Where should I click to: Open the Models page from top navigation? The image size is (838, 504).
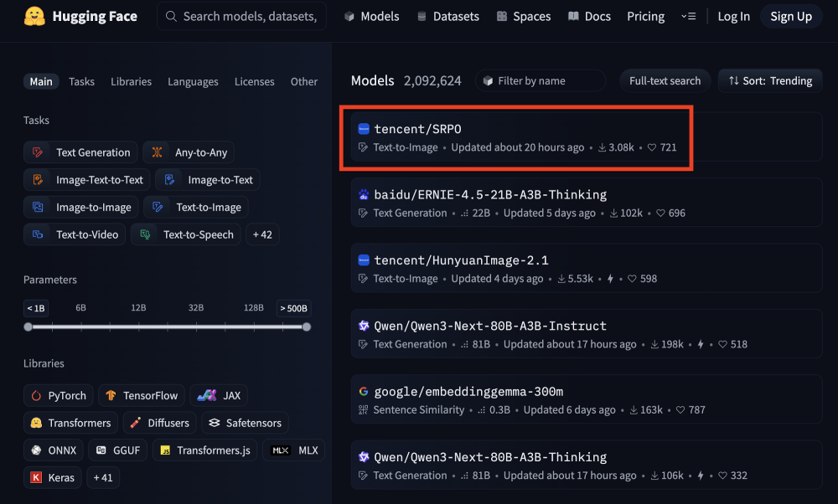371,17
